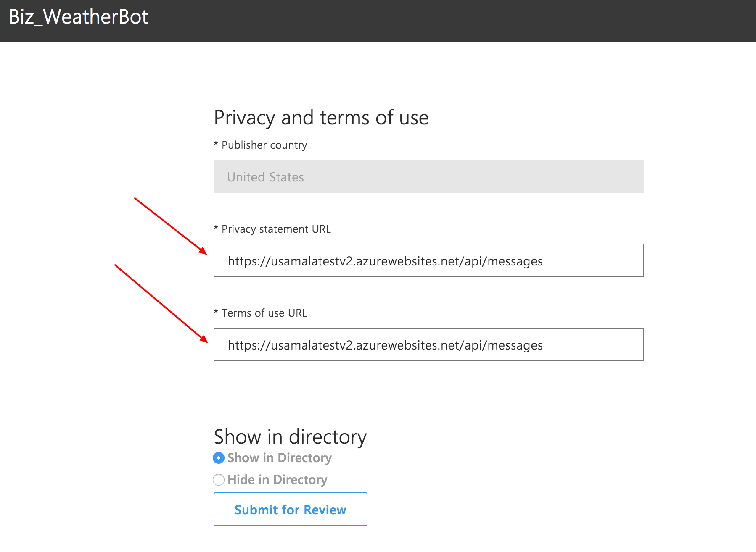Click the Submit for Review button

pyautogui.click(x=290, y=510)
